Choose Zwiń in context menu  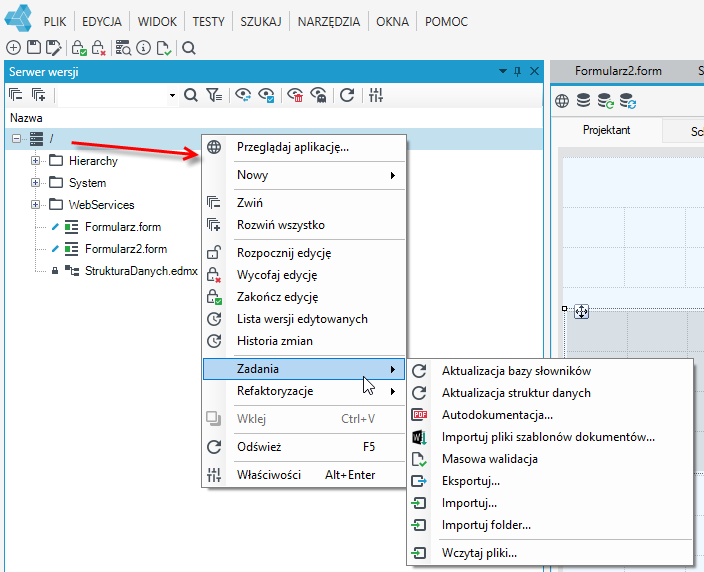point(304,203)
